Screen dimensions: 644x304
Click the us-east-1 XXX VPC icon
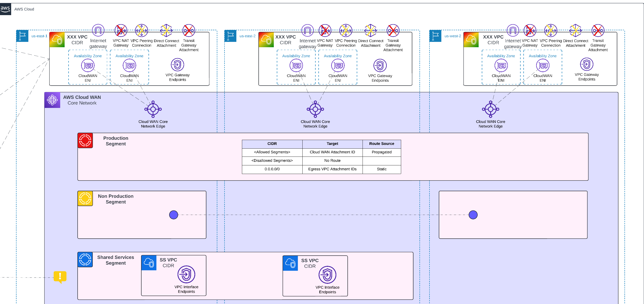pyautogui.click(x=57, y=40)
